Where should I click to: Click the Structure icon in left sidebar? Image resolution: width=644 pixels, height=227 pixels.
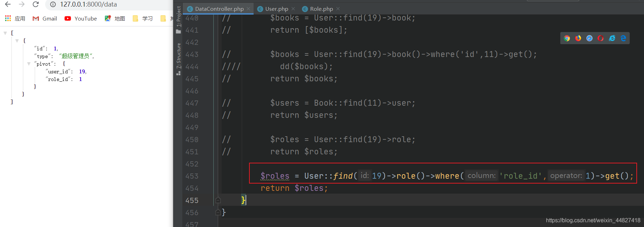tap(179, 73)
